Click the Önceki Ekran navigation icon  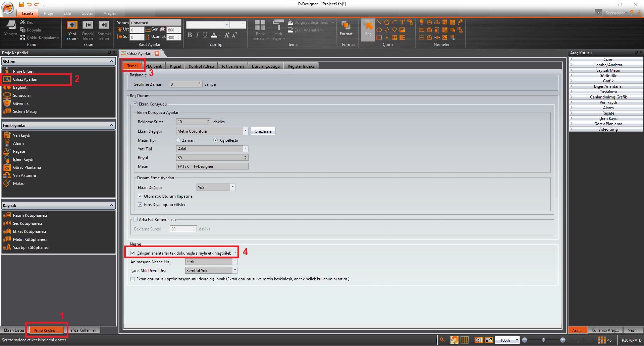88,25
